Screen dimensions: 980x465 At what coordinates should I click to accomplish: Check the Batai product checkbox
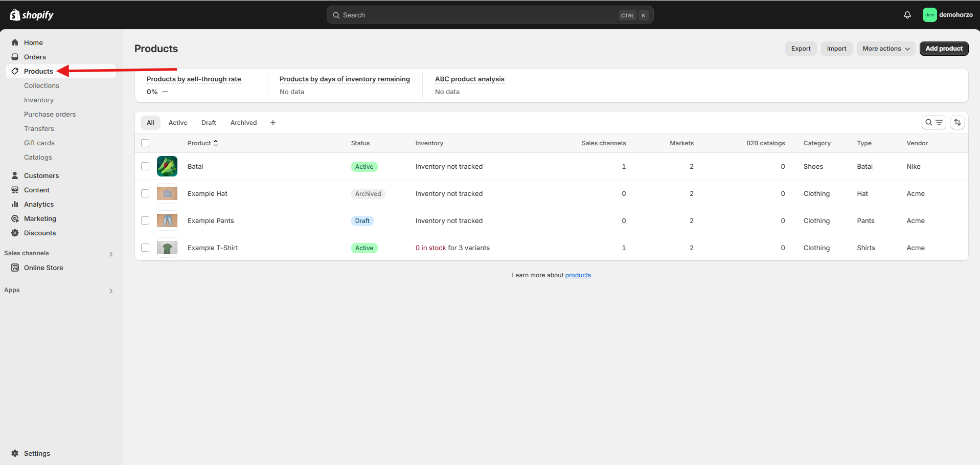pos(145,166)
